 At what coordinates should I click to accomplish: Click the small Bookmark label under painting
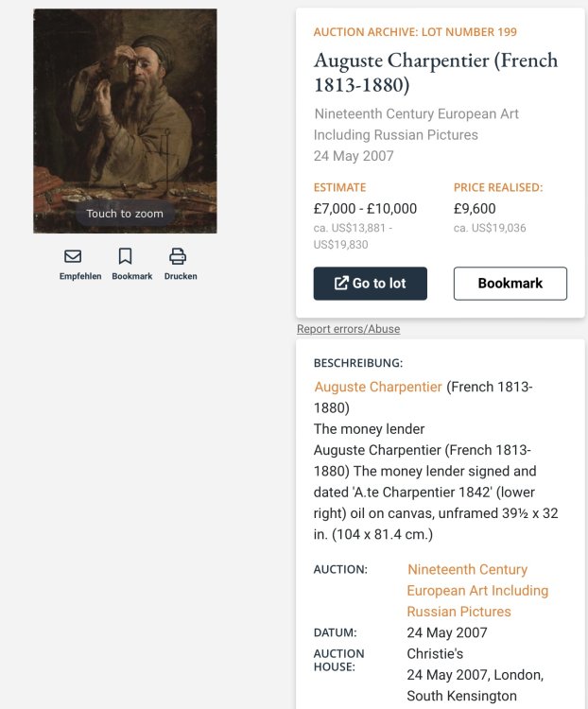[x=131, y=276]
